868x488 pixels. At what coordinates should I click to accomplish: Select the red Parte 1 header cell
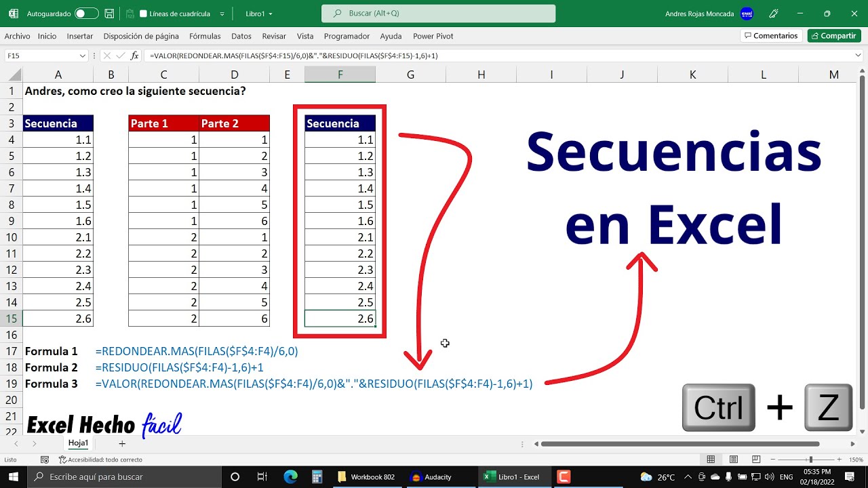163,123
